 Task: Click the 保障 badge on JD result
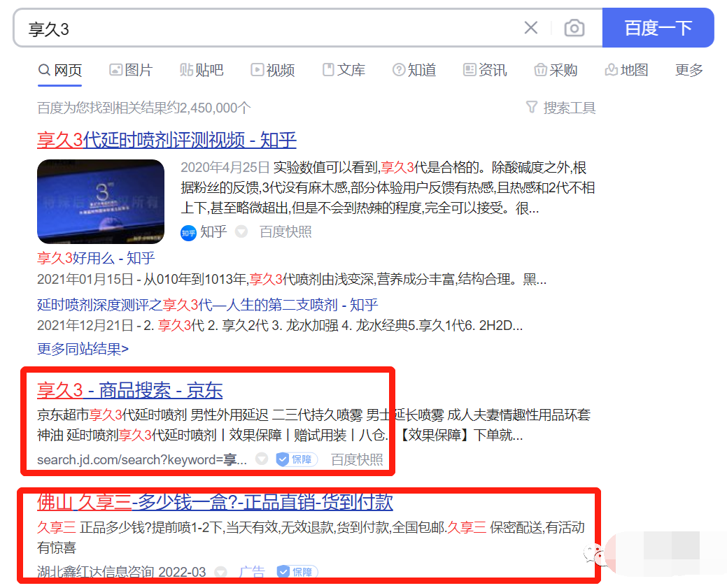[297, 459]
